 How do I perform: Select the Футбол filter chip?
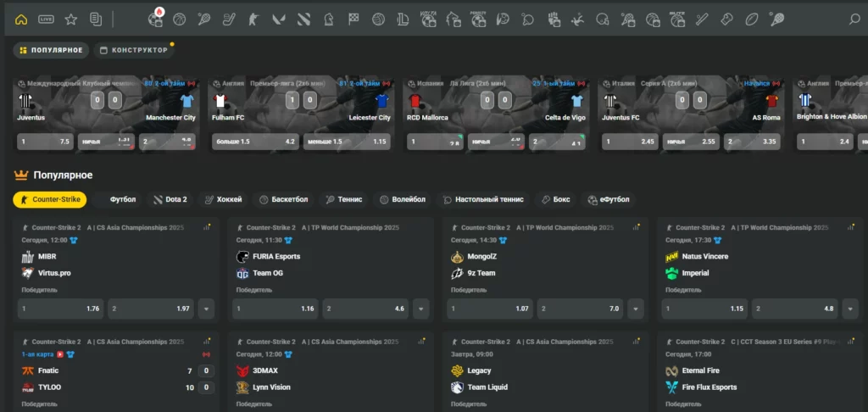[116, 199]
